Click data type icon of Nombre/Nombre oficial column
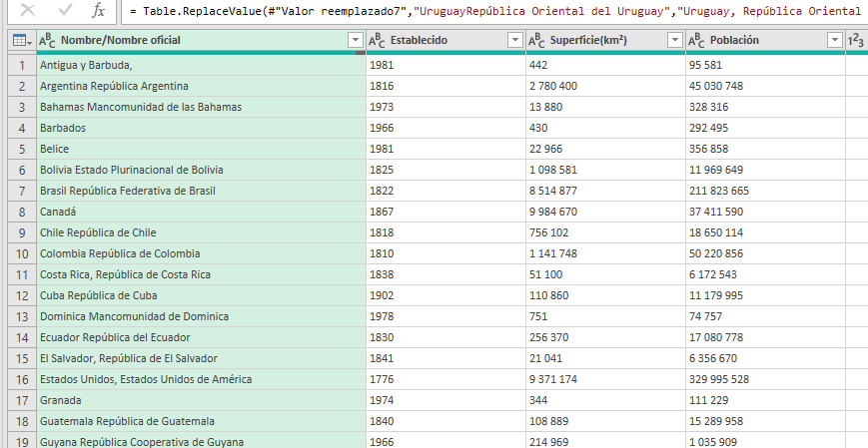Screen dimensions: 868x448 pos(47,40)
